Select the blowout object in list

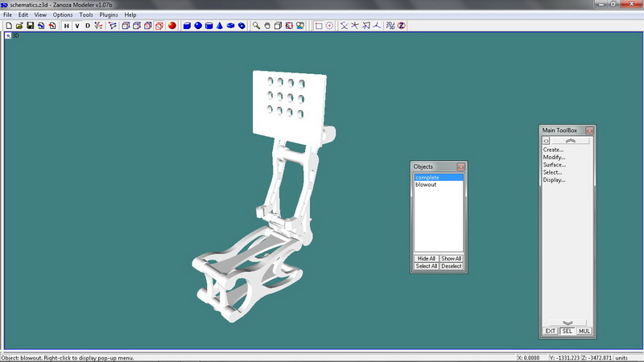pos(426,184)
